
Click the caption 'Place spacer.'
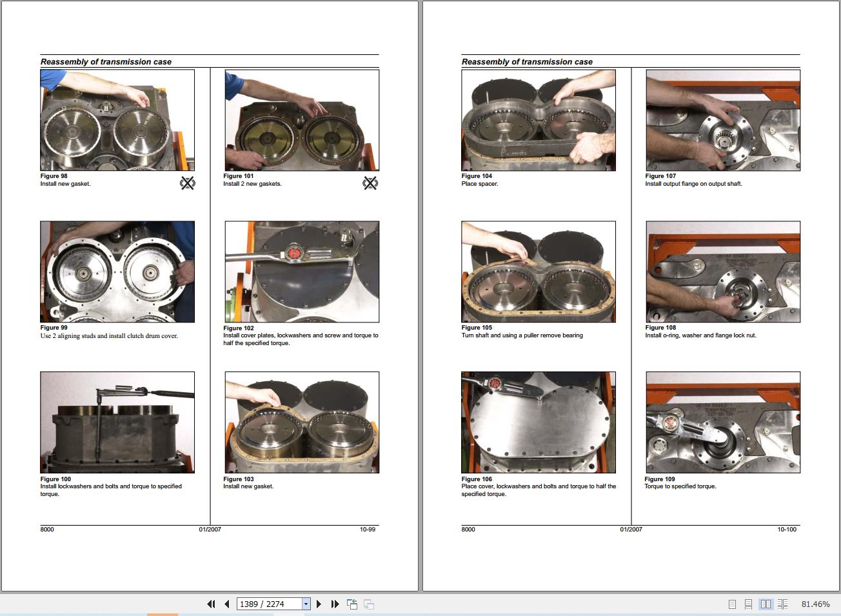point(480,184)
